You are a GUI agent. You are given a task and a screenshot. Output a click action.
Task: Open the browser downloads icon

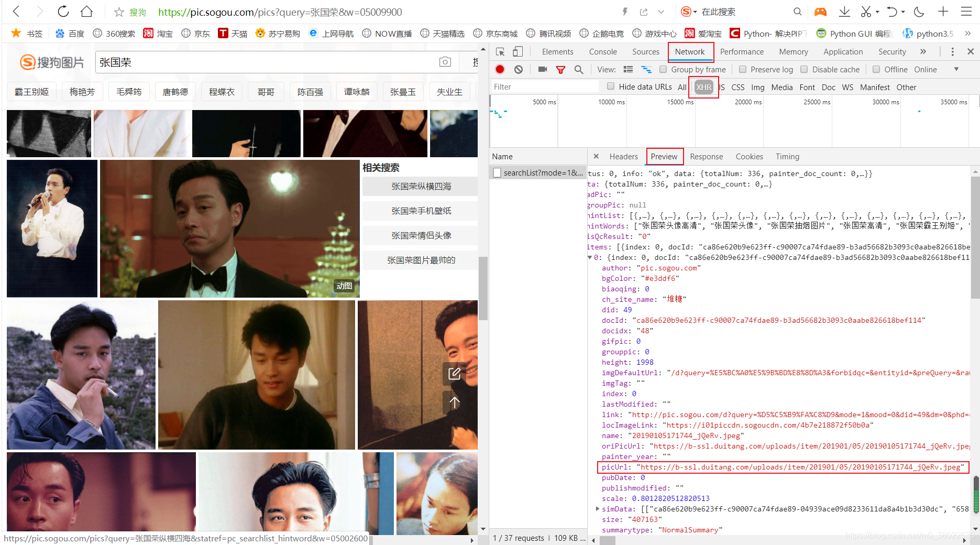844,12
